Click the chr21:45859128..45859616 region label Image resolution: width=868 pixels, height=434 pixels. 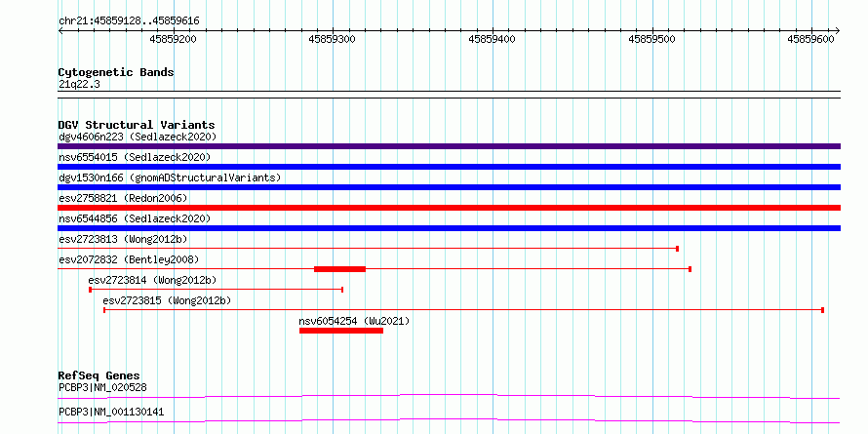pos(129,21)
